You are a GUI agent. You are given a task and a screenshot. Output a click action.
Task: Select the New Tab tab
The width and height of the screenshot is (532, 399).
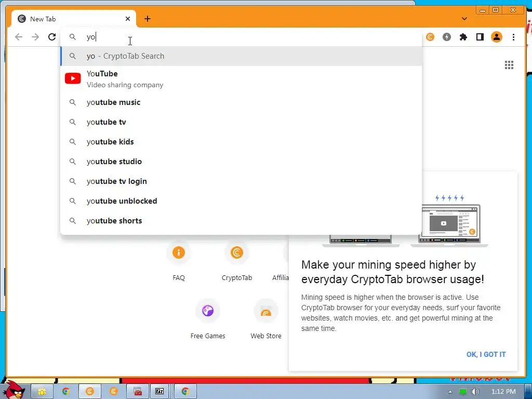74,19
